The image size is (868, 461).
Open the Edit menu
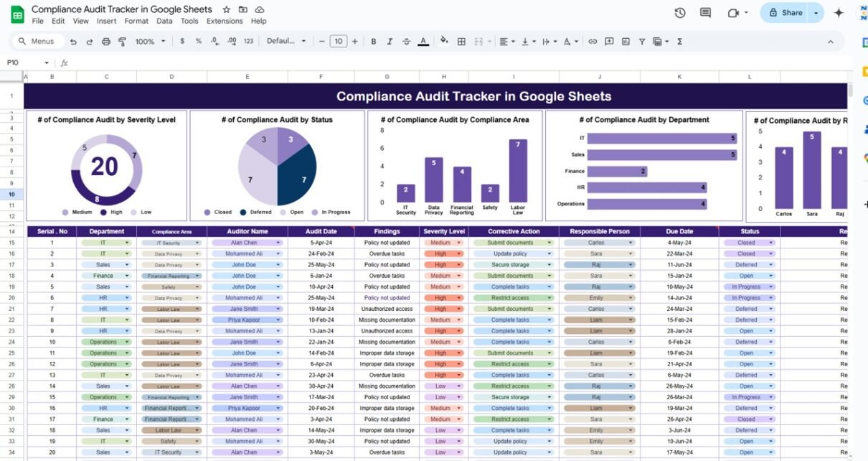(58, 22)
